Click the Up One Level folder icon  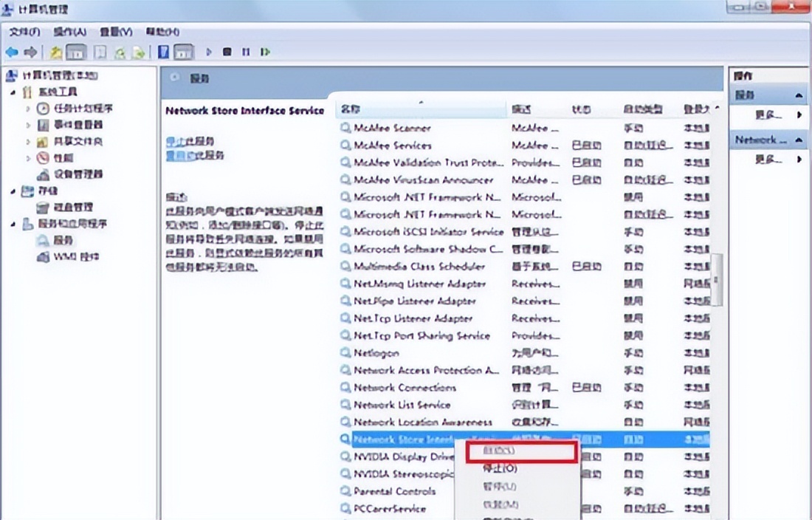56,52
